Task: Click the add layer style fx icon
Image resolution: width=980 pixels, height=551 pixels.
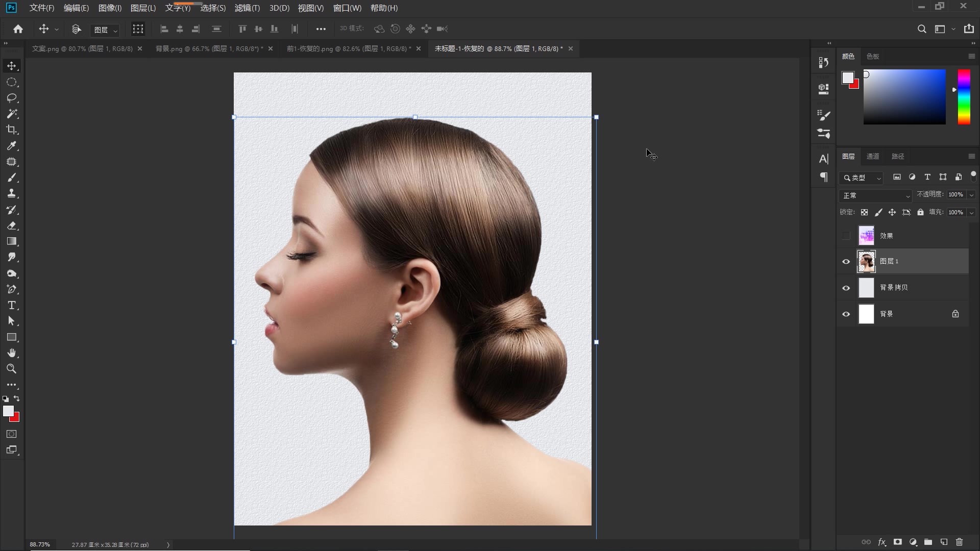Action: click(881, 542)
